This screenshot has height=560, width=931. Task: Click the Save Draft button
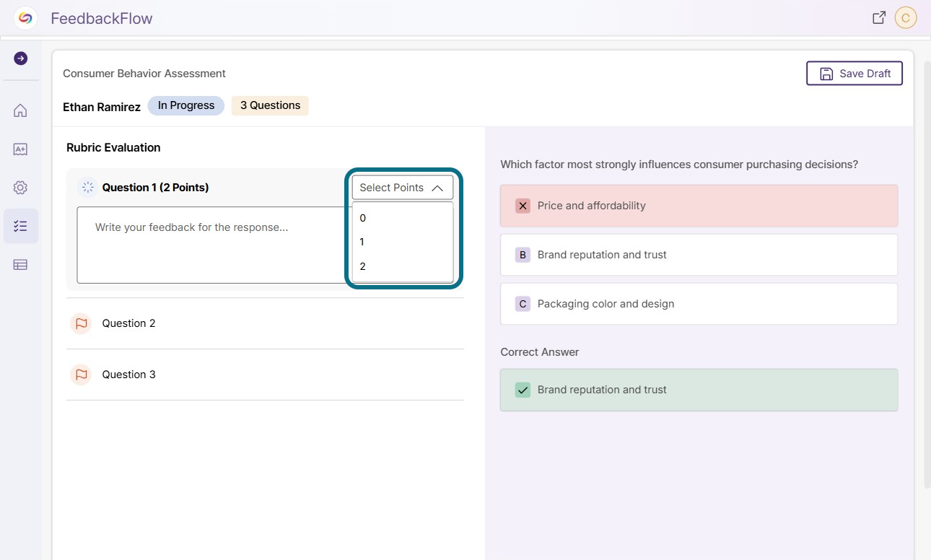(854, 74)
